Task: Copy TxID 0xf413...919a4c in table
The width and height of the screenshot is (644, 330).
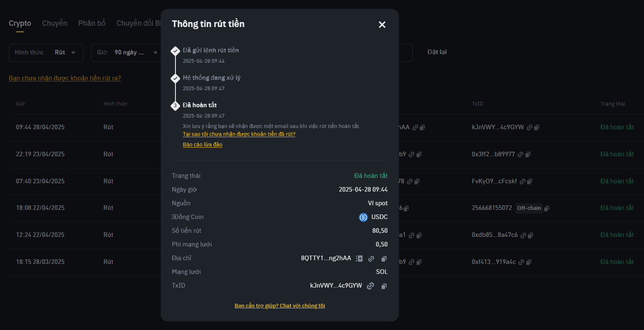Action: [528, 262]
